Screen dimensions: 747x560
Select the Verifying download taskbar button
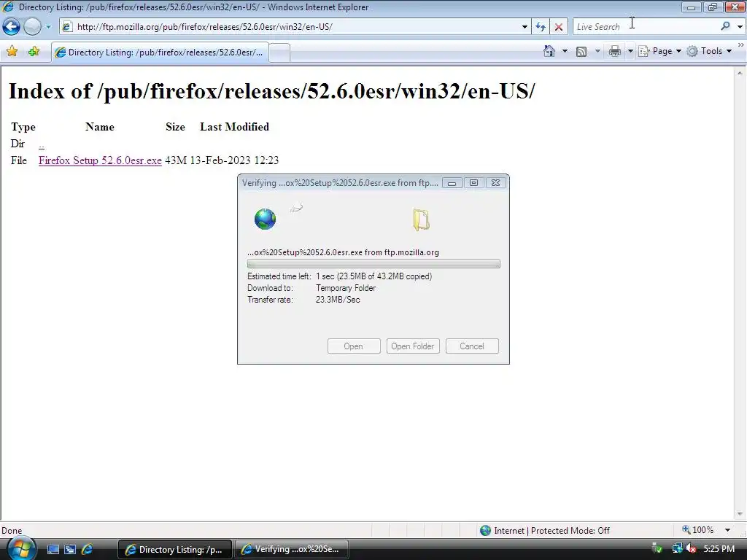(x=291, y=550)
